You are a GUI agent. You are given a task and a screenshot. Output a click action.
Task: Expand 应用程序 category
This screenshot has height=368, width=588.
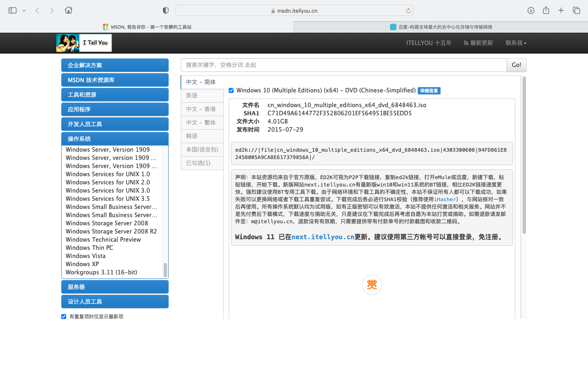(115, 110)
